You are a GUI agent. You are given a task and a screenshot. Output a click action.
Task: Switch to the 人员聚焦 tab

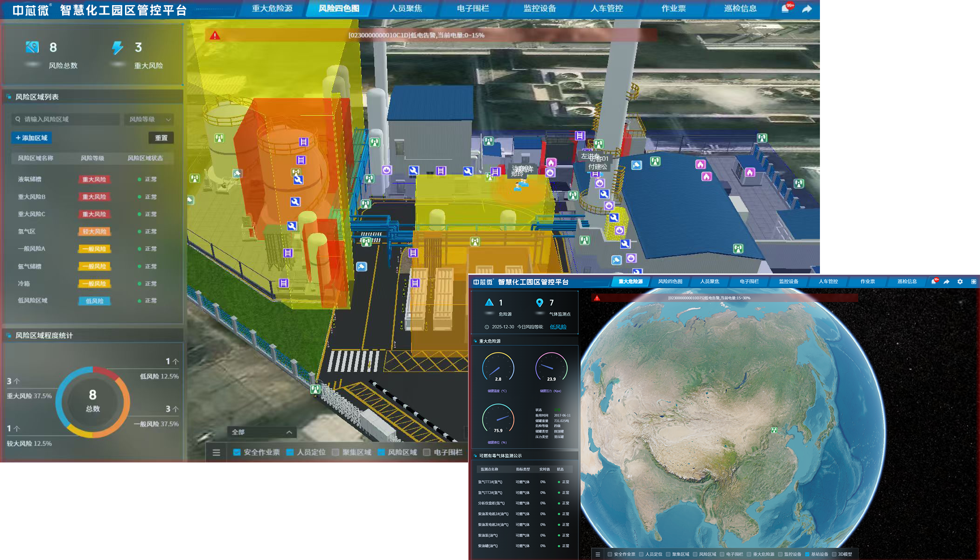pyautogui.click(x=406, y=8)
